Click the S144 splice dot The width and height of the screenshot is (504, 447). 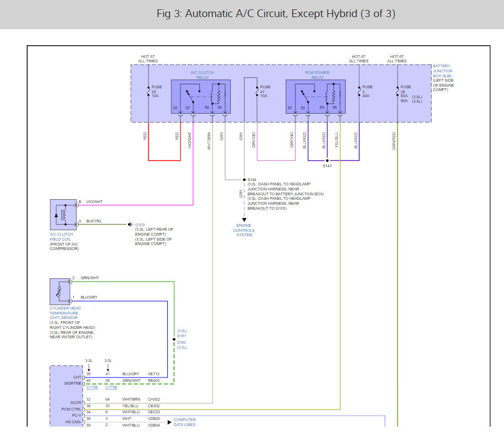[x=245, y=180]
